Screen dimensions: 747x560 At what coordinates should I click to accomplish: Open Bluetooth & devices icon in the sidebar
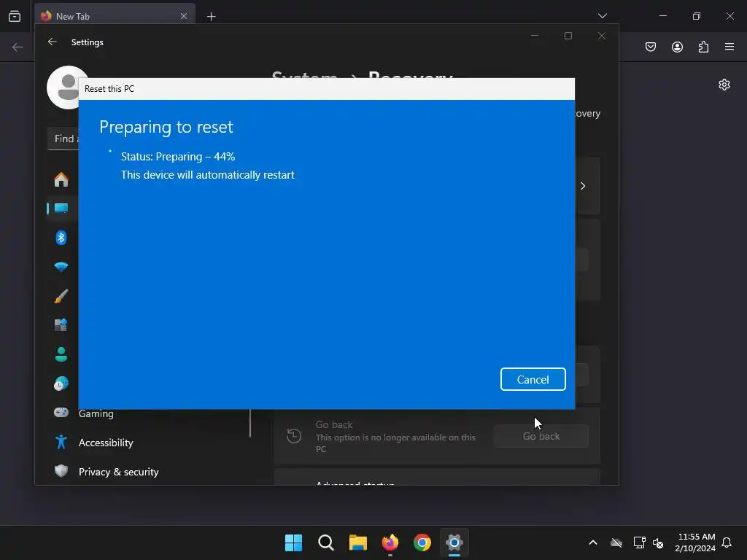click(61, 238)
